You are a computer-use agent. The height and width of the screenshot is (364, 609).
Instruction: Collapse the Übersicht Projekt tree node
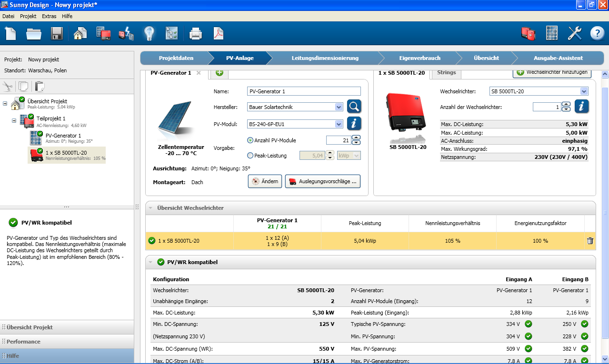4,103
